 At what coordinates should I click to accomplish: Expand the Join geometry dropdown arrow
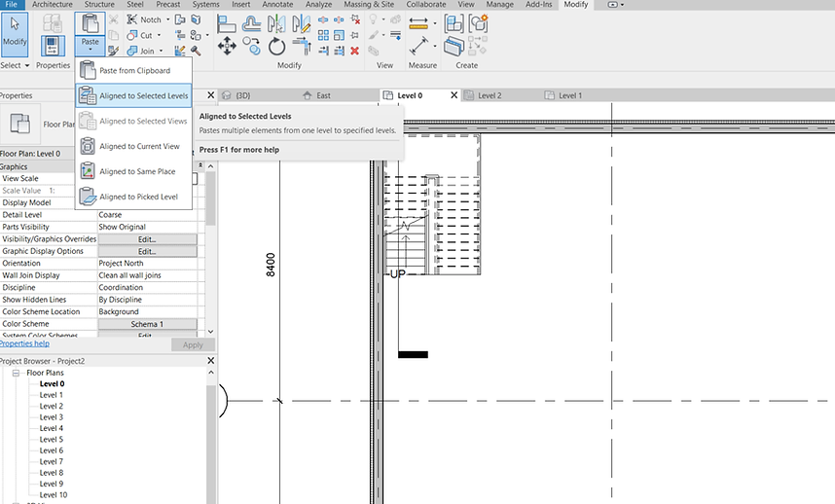tap(161, 51)
